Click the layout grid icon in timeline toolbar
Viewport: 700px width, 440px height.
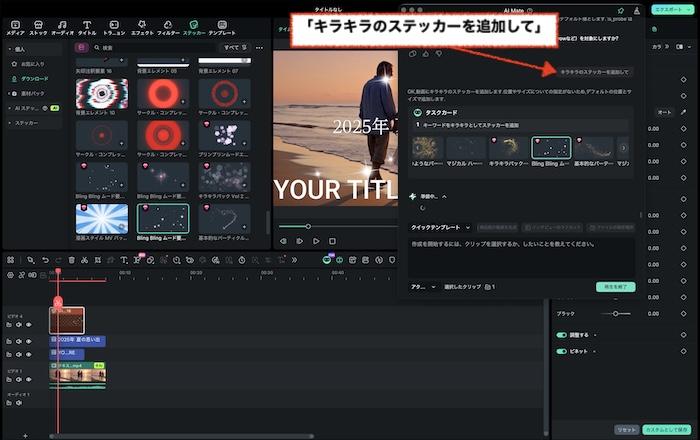[x=11, y=260]
